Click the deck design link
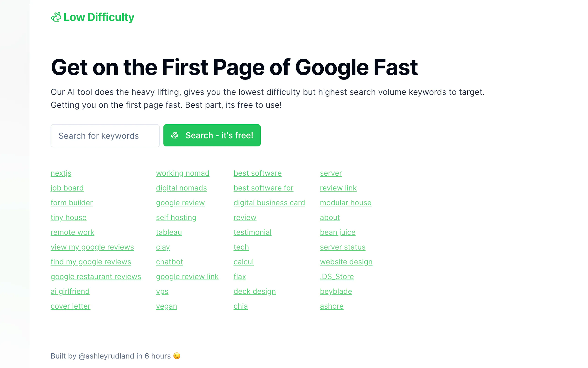 click(254, 291)
